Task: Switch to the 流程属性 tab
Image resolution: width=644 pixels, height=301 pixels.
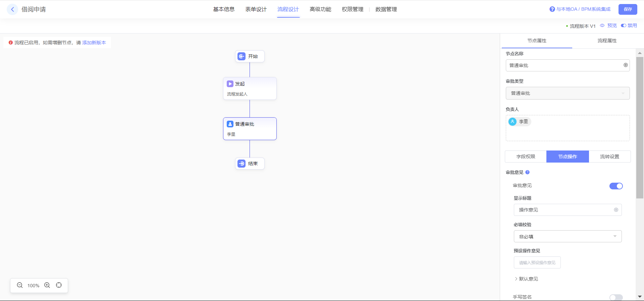Action: pyautogui.click(x=607, y=41)
